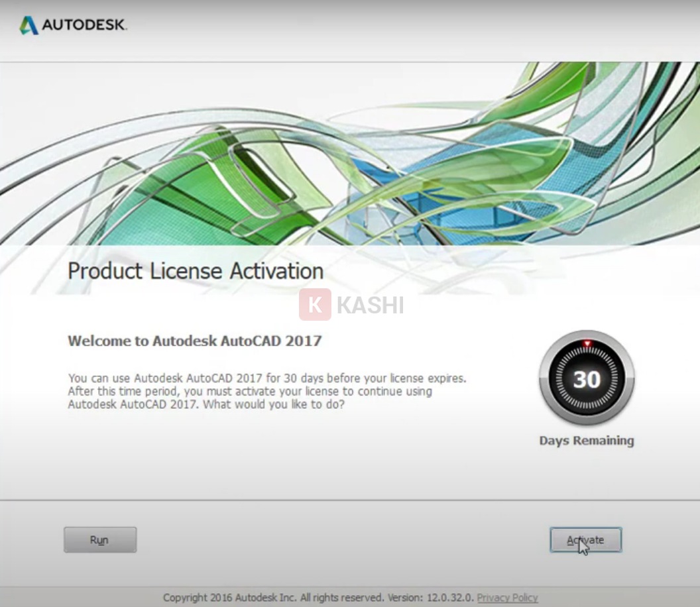Click the Welcome to Autodesk AutoCAD 2017 title

click(194, 341)
